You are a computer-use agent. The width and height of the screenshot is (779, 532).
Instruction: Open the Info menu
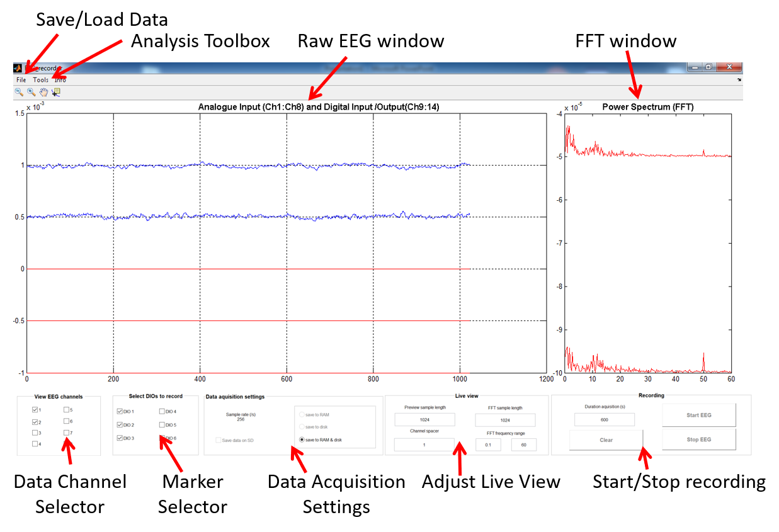click(x=60, y=80)
